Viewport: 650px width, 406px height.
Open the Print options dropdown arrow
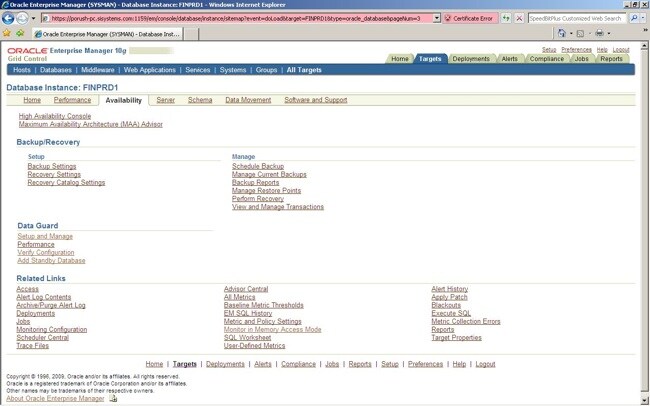(x=609, y=34)
